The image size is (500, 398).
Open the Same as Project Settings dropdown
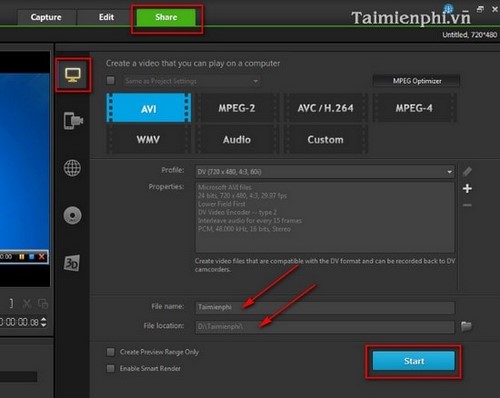tap(192, 81)
